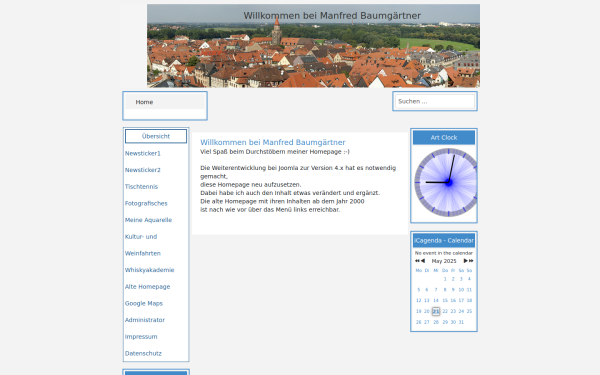
Task: Click the analog Art Clock face
Action: pos(445,183)
